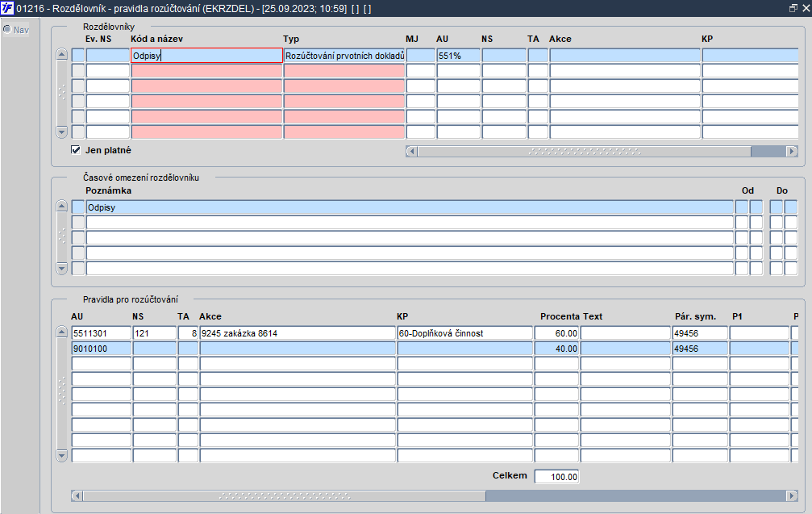Viewport: 812px width, 514px height.
Task: Click the Časové omezení list scroll-down arrow
Action: [x=61, y=269]
